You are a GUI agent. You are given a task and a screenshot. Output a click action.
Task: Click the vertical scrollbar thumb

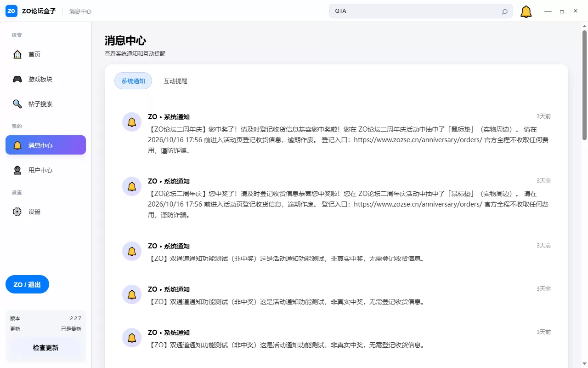(x=585, y=85)
